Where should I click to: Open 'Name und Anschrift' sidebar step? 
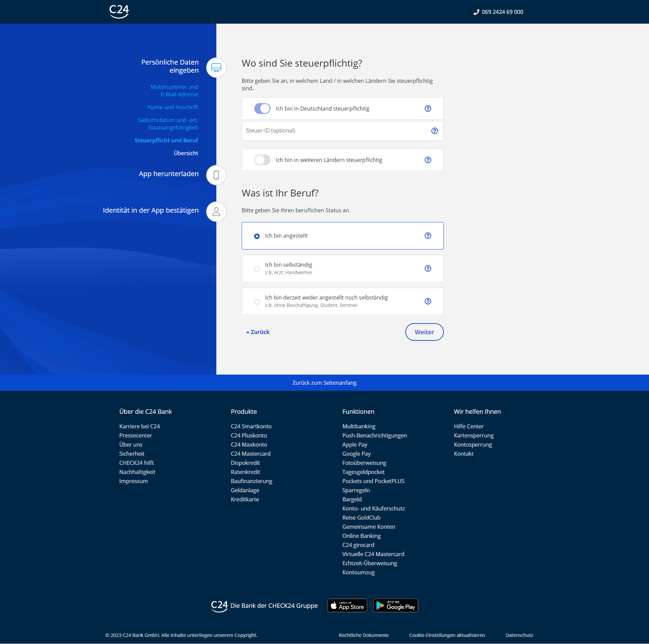(x=173, y=107)
